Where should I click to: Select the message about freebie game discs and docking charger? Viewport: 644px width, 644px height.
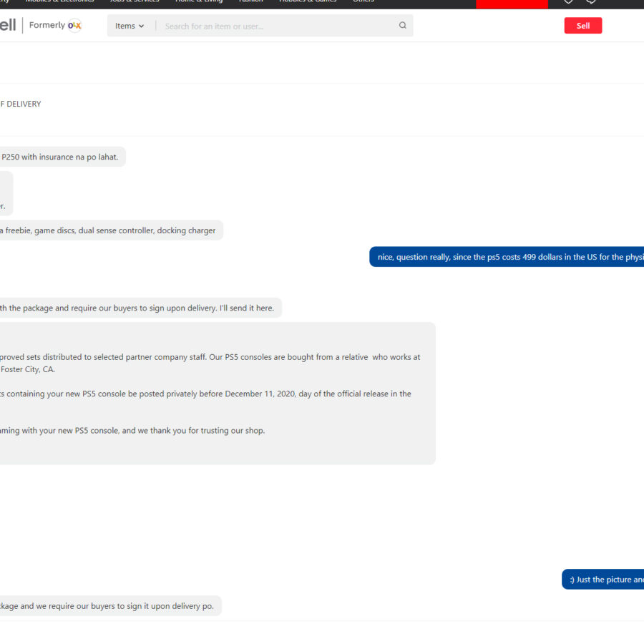111,230
